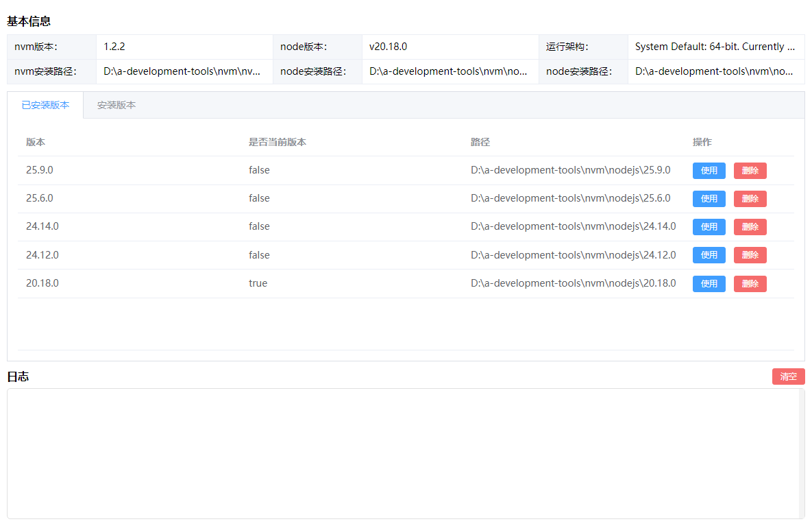
Task: Select the 已安装版本 tab
Action: point(45,105)
